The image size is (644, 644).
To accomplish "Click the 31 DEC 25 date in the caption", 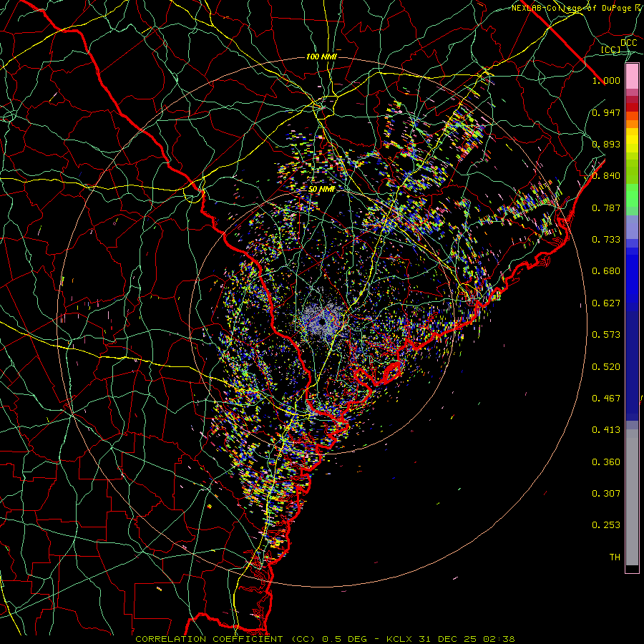I will pyautogui.click(x=448, y=639).
